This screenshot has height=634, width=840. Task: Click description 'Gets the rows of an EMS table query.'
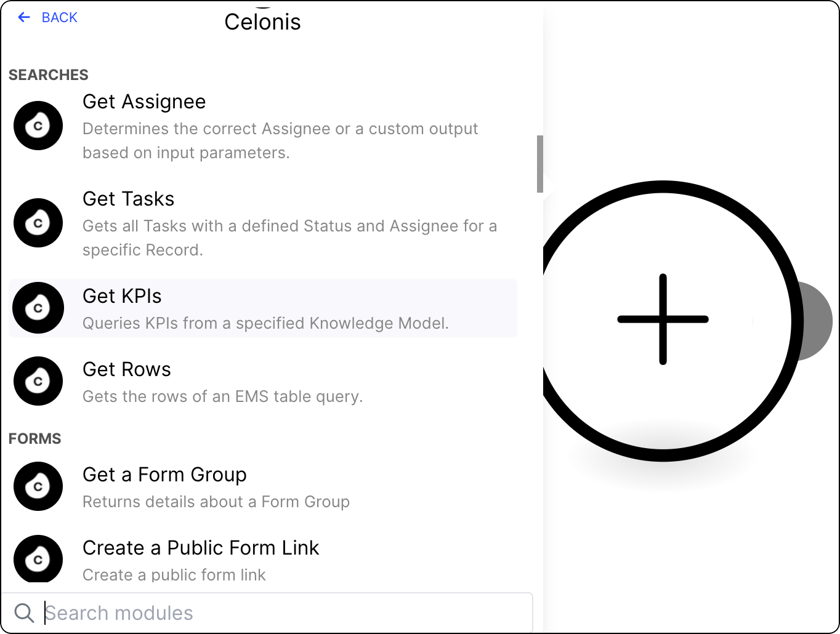point(223,396)
